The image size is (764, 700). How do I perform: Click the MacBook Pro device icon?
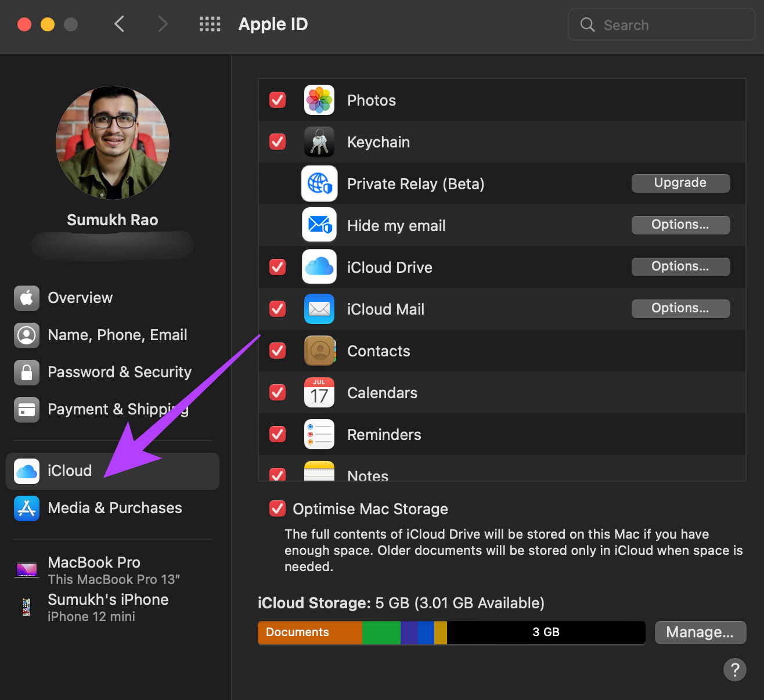coord(27,570)
